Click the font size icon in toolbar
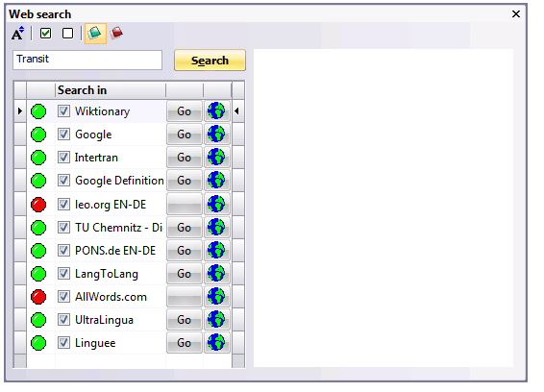 (x=17, y=34)
